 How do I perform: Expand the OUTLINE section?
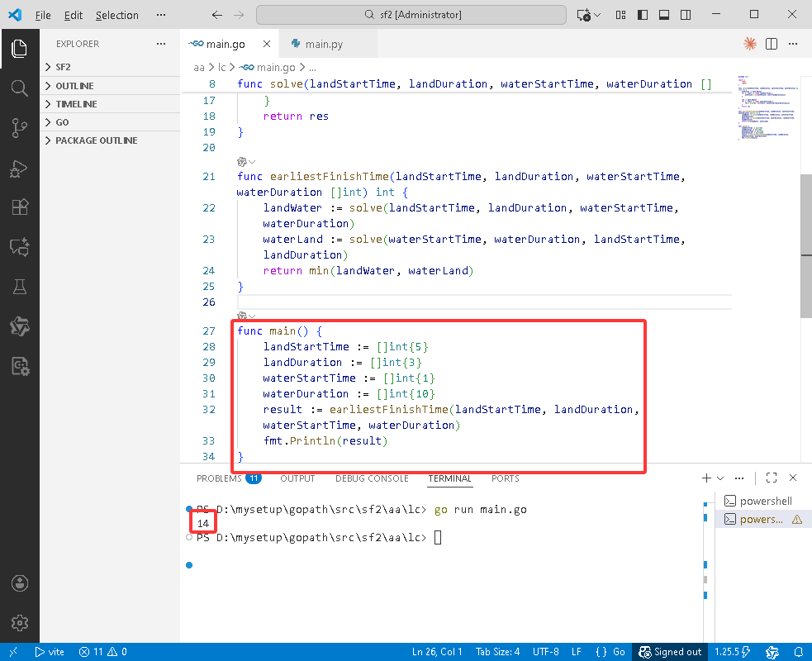110,85
